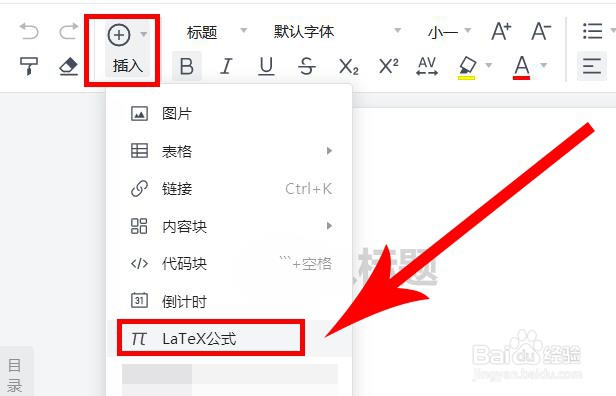Choose 代码块 from insert menu
Image resolution: width=616 pixels, height=396 pixels.
tap(229, 264)
